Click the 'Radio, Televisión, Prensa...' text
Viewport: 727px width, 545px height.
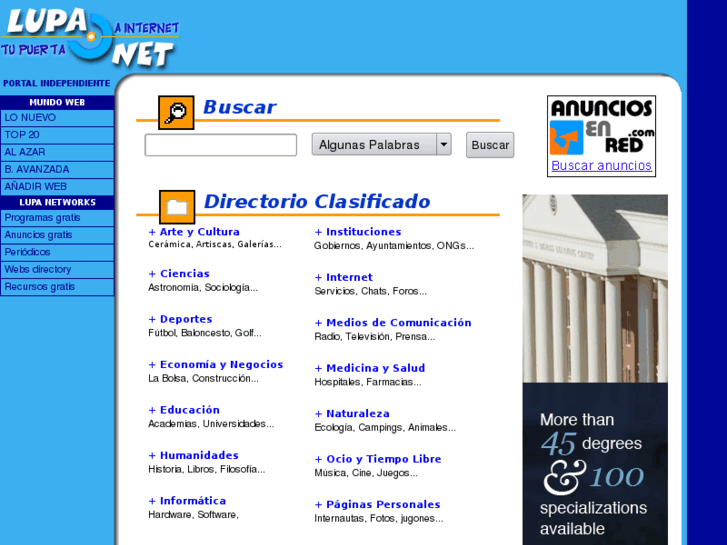pyautogui.click(x=375, y=337)
